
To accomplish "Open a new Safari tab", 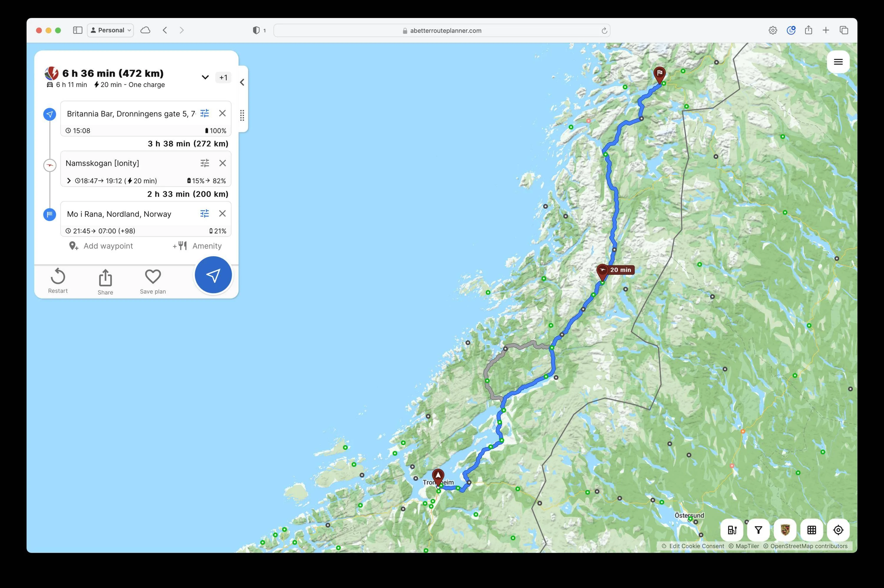I will 826,30.
